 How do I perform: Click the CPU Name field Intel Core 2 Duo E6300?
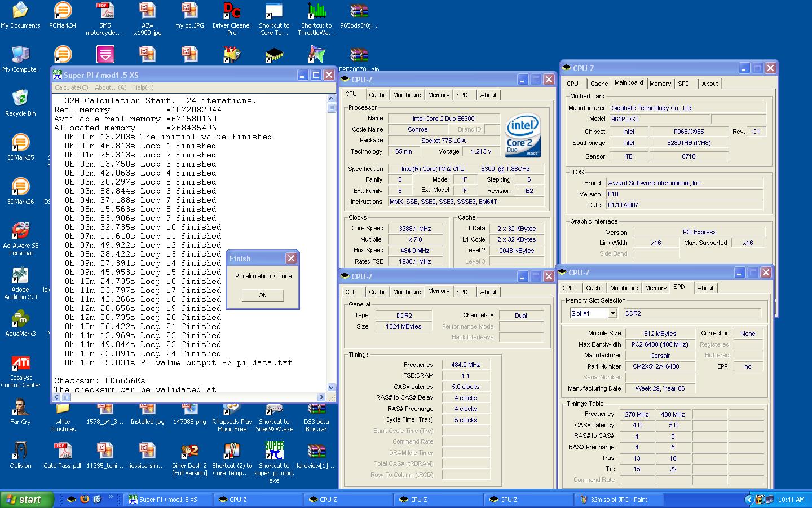coord(443,119)
